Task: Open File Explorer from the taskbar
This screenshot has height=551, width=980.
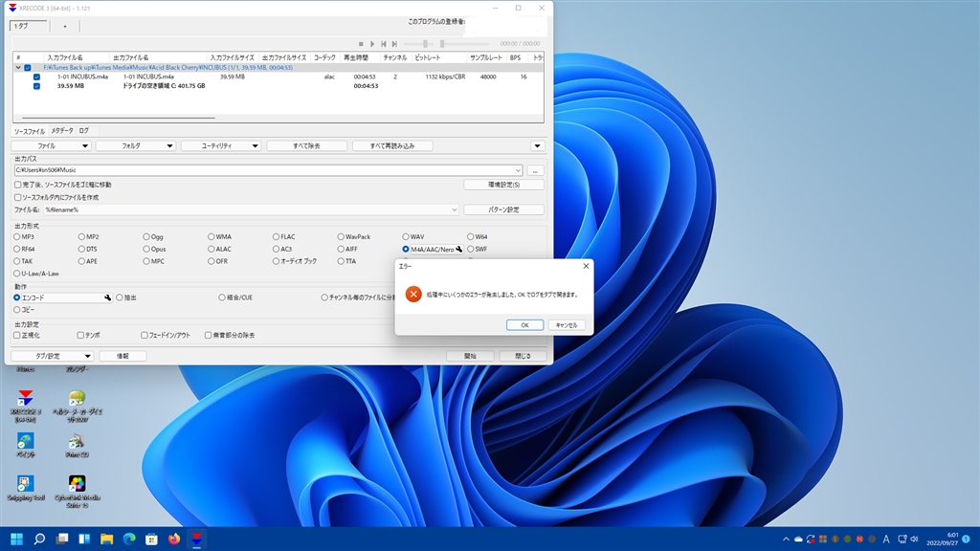Action: [x=106, y=539]
